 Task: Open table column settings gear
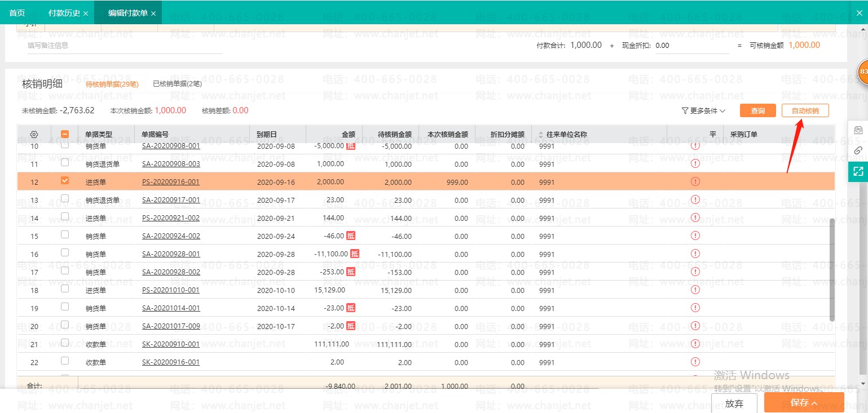point(34,135)
